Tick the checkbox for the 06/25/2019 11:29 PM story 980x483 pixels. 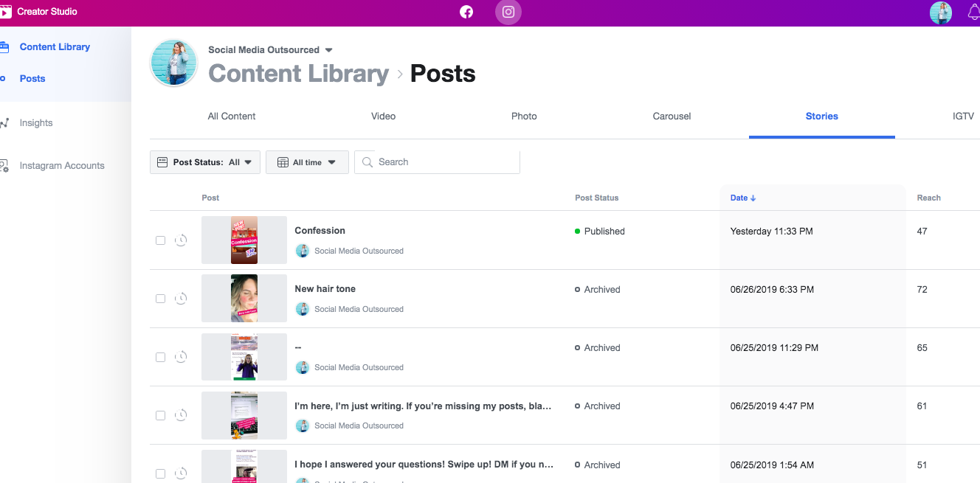click(160, 357)
